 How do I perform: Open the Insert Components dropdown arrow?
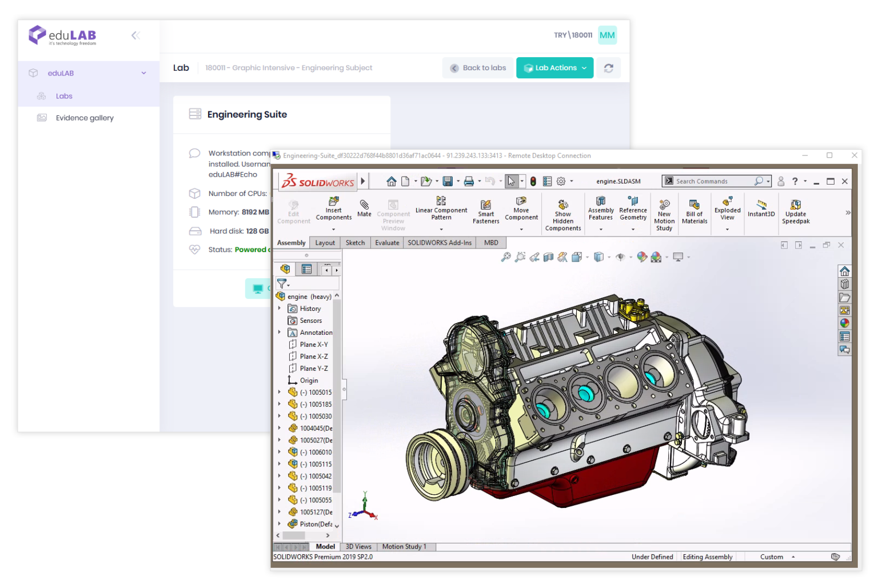click(333, 229)
